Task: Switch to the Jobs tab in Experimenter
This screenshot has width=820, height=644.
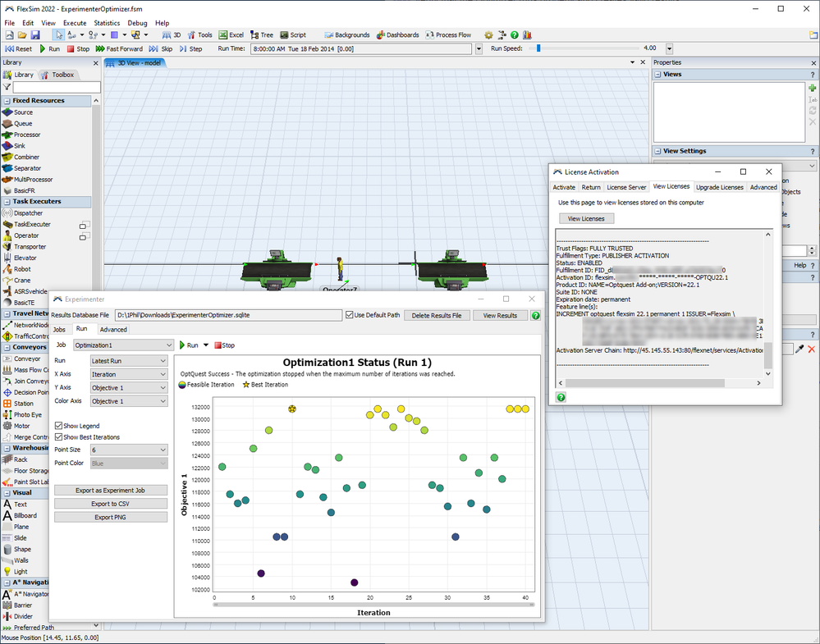Action: (x=59, y=330)
